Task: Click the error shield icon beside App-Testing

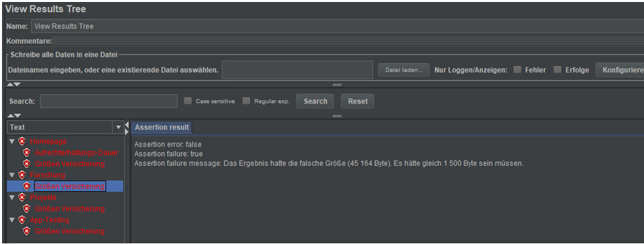Action: 22,220
